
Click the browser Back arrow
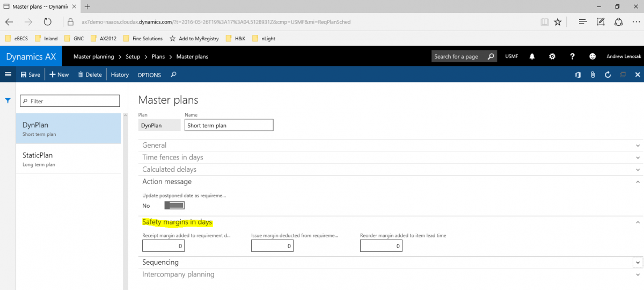coord(9,22)
